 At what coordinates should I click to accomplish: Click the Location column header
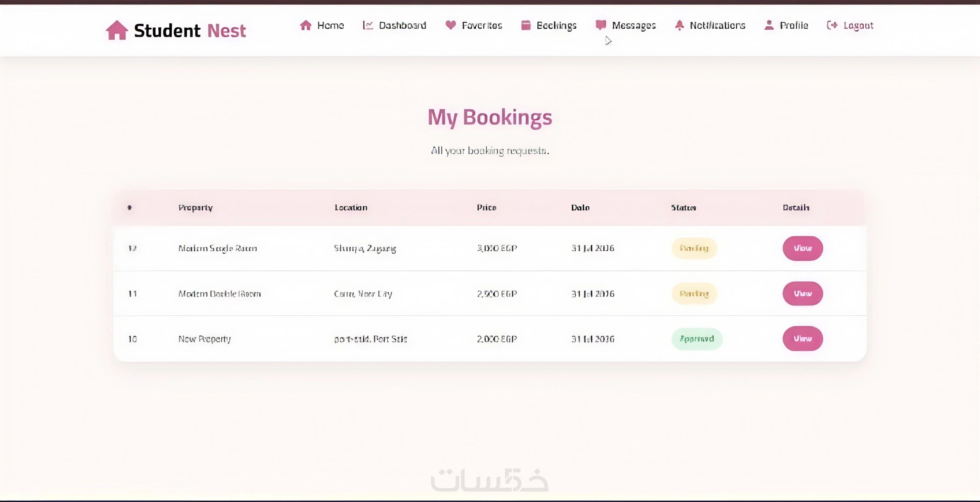351,208
